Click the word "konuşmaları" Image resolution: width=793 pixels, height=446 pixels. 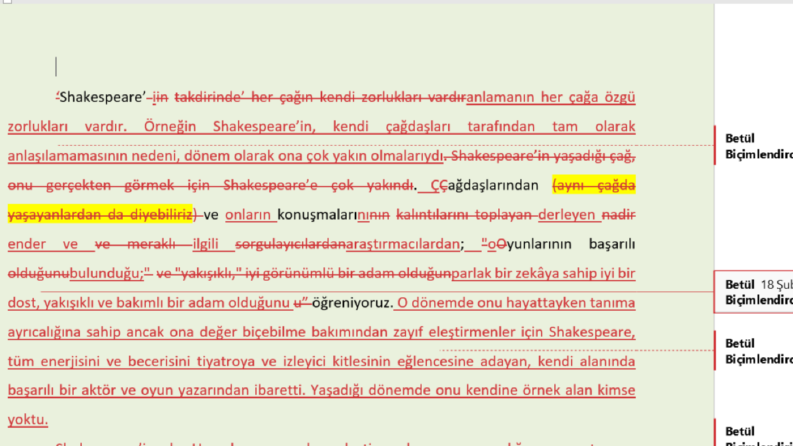[317, 215]
